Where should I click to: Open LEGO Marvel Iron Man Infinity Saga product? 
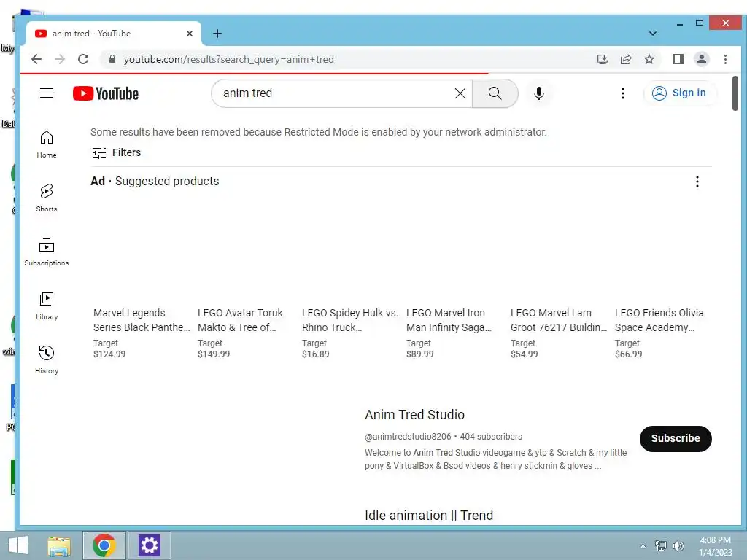(x=449, y=320)
